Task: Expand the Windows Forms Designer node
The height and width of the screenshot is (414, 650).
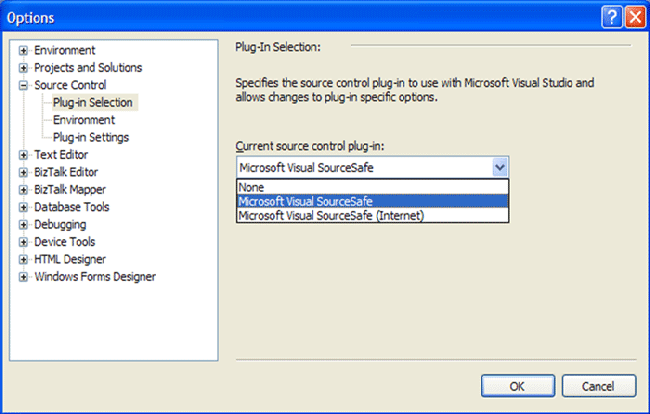Action: 23,277
